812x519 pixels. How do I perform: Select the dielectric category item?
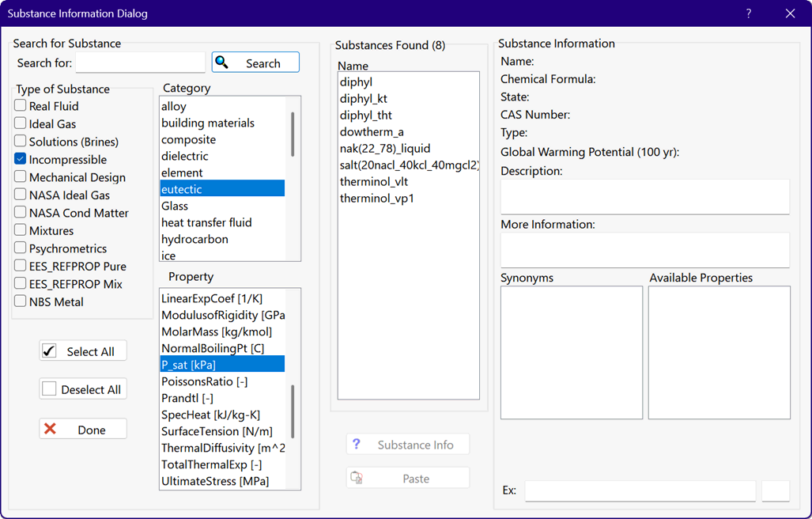pos(184,156)
